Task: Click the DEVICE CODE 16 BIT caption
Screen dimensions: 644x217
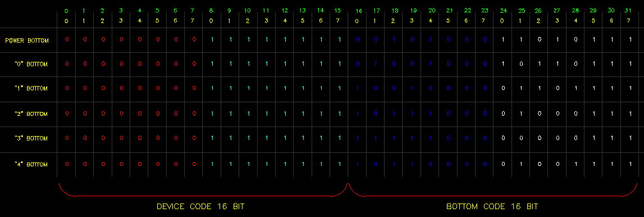Action: tap(200, 206)
